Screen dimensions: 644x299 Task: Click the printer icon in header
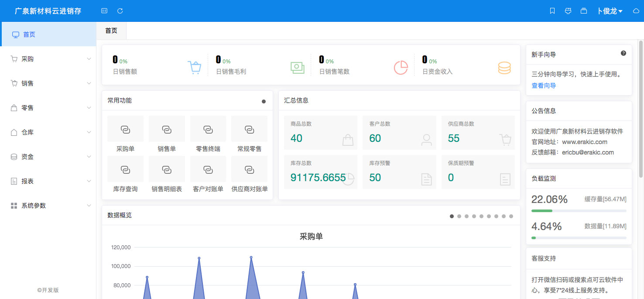tap(568, 11)
